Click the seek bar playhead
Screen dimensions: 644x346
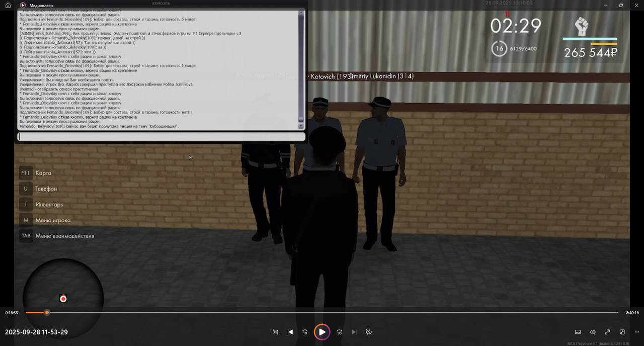coord(47,313)
